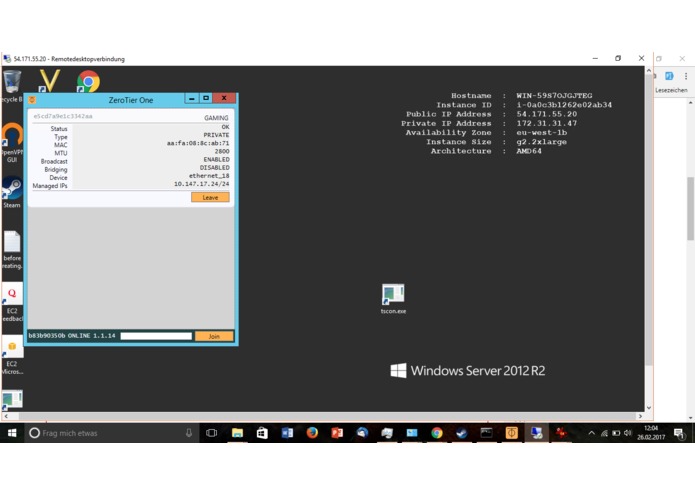Restore down the Remote Desktop connection window
This screenshot has height=494, width=695.
618,58
